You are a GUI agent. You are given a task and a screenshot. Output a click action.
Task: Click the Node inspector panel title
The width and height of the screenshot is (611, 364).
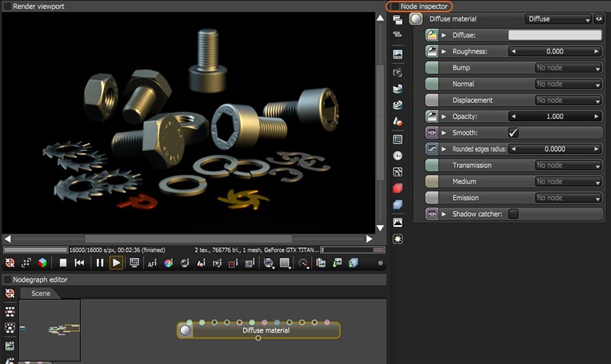(424, 6)
